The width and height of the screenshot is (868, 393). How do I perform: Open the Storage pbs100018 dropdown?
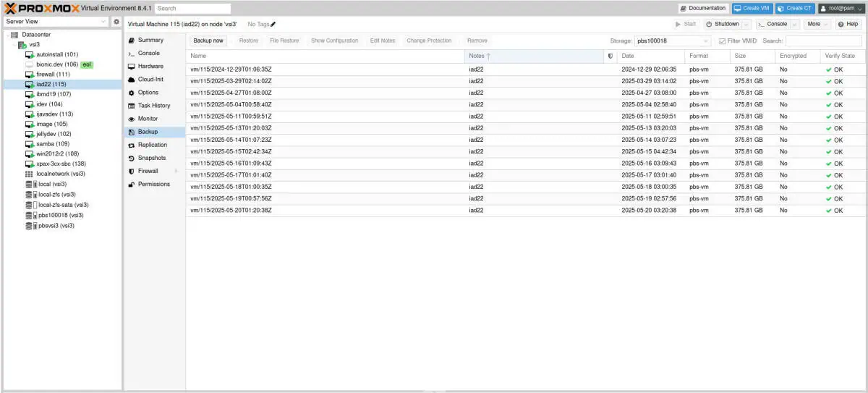pyautogui.click(x=705, y=41)
